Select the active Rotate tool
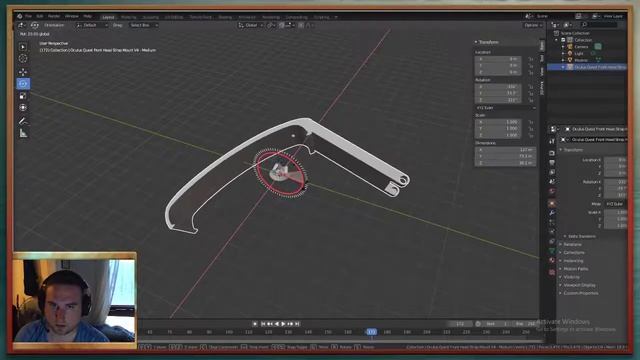Screen dimensions: 640x360 point(23,84)
